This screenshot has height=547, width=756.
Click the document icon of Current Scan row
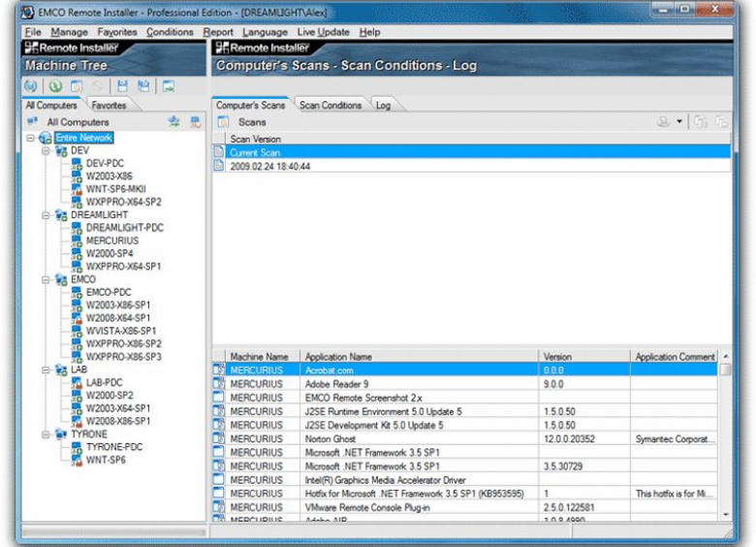[219, 152]
